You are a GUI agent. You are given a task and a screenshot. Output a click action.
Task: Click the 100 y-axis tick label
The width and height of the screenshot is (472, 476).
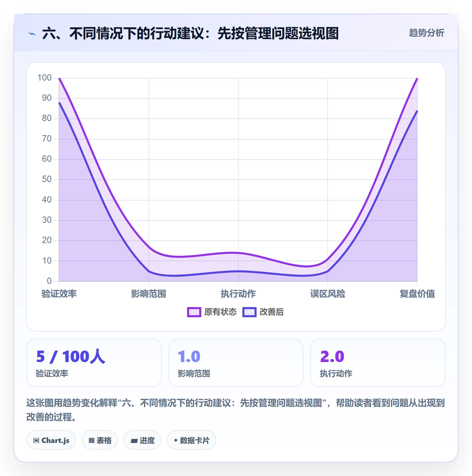coord(45,78)
